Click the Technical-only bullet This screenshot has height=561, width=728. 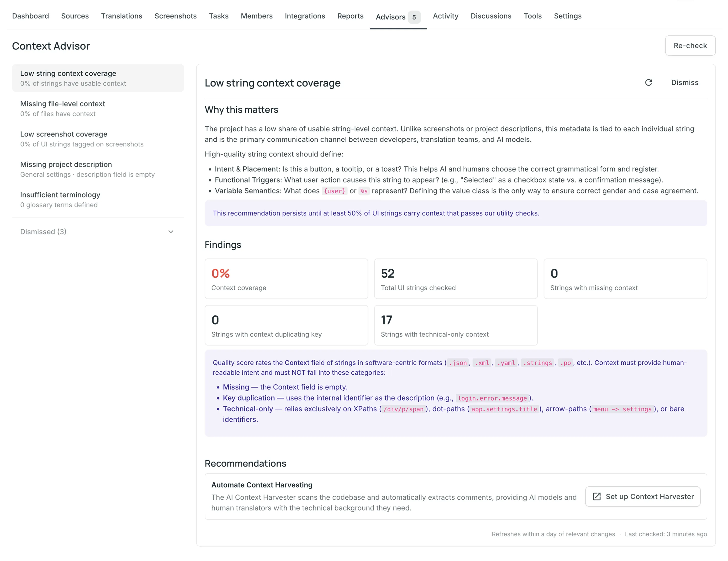tap(453, 414)
